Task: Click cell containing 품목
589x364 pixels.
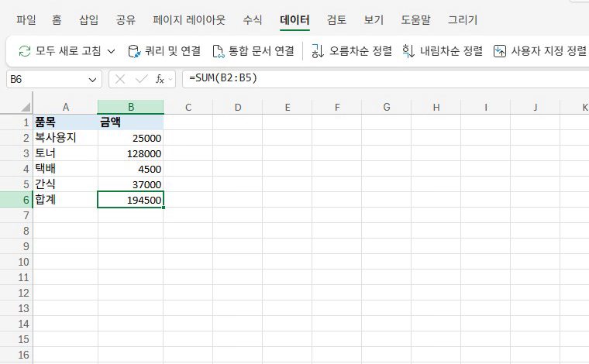Action: (x=65, y=122)
